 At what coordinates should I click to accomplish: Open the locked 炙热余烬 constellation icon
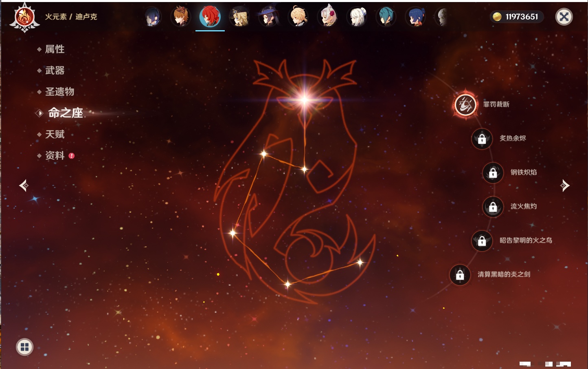click(x=482, y=139)
